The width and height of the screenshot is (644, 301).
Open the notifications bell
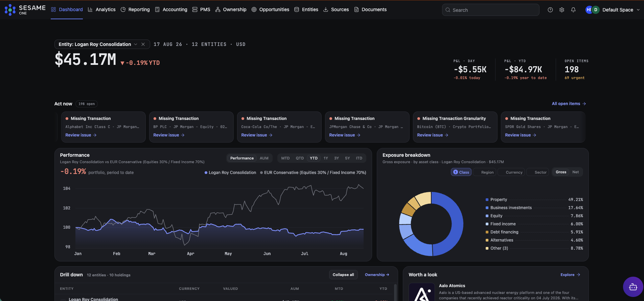click(573, 10)
